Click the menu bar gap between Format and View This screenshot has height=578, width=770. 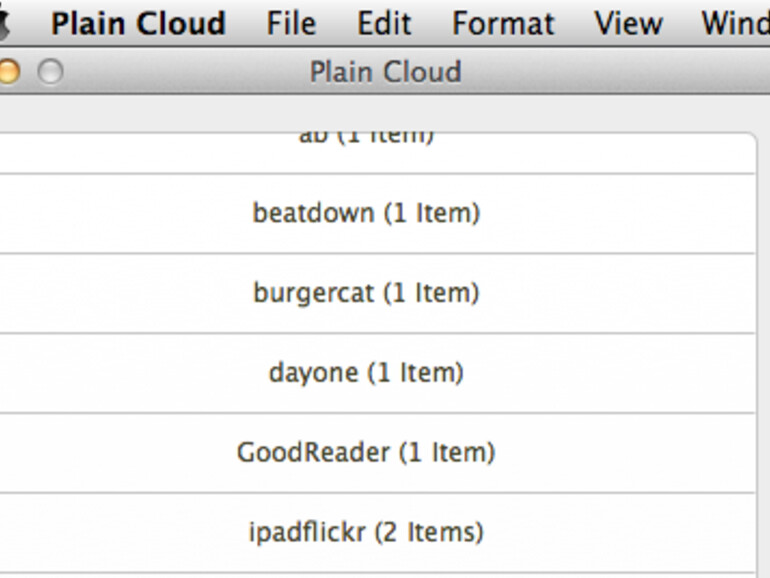click(x=574, y=23)
